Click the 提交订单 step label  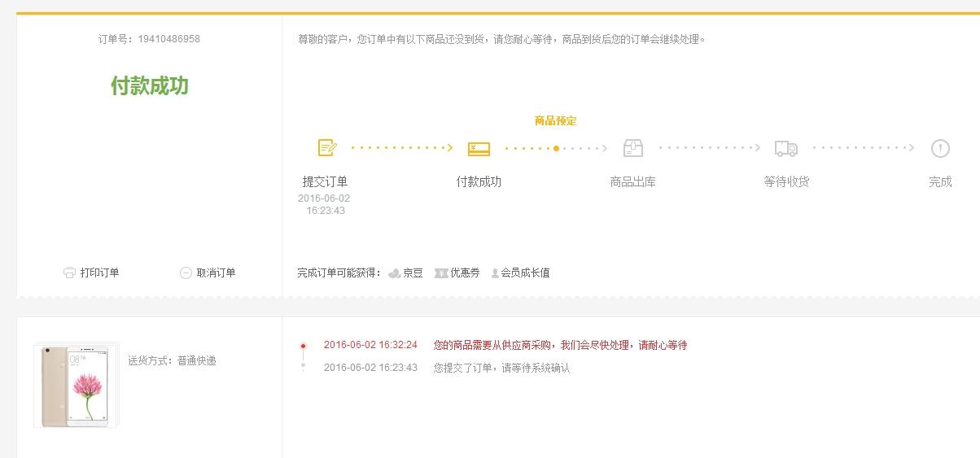click(x=325, y=181)
